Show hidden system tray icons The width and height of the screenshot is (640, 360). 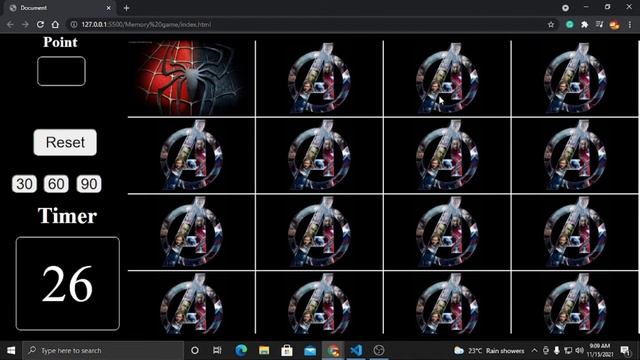click(534, 350)
